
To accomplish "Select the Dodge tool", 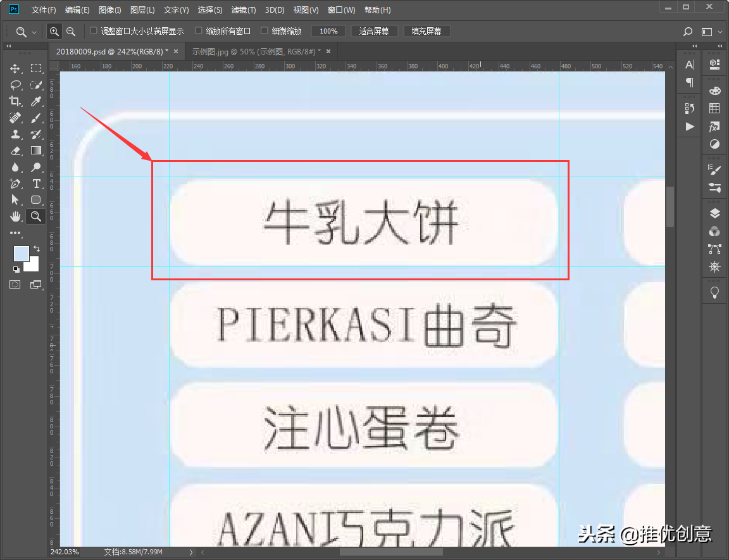I will click(x=36, y=167).
